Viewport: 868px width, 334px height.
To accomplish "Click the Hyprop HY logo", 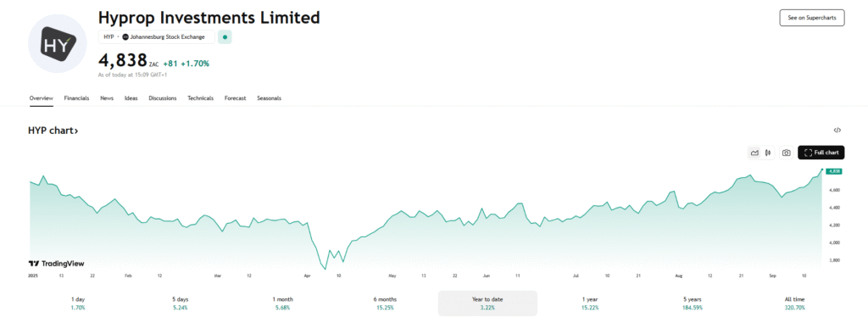I will pyautogui.click(x=58, y=44).
